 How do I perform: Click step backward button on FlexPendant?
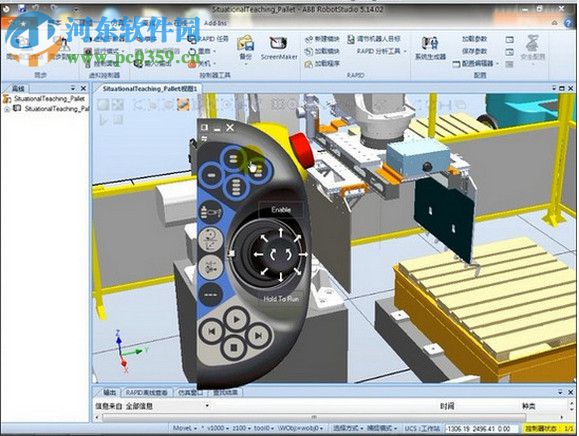pyautogui.click(x=212, y=332)
